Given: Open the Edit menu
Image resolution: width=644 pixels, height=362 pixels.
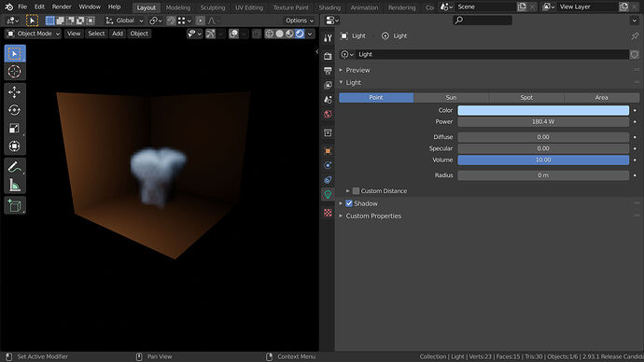Looking at the screenshot, I should tap(39, 7).
